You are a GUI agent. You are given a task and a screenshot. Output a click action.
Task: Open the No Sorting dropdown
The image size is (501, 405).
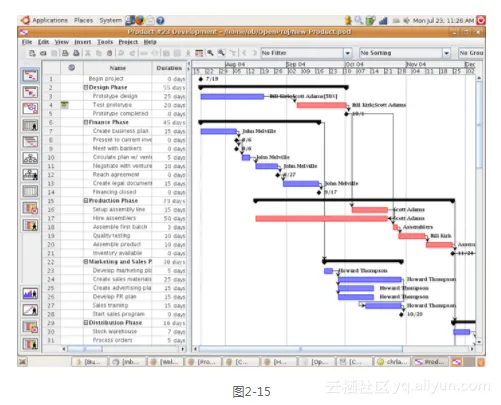[x=405, y=53]
